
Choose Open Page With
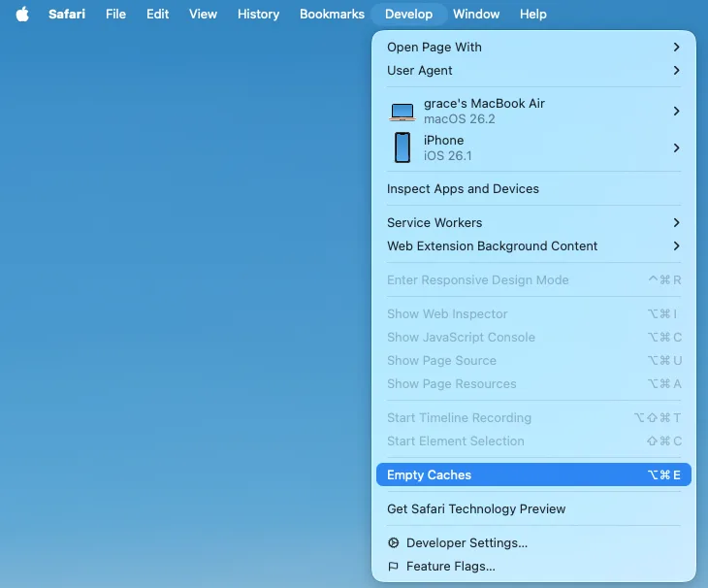tap(533, 47)
